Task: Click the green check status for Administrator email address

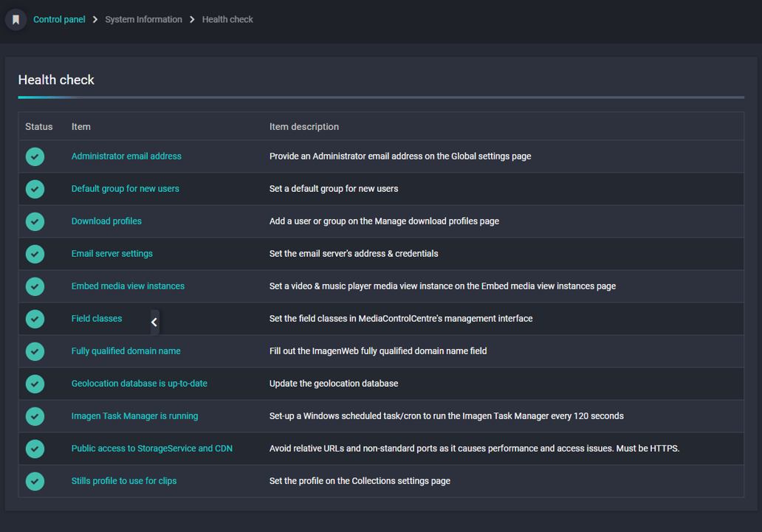Action: click(35, 156)
